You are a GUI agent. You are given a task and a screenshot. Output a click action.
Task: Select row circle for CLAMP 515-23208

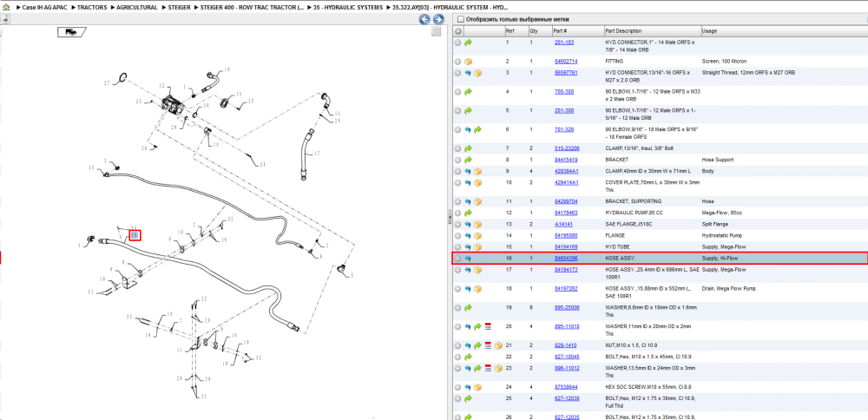tap(457, 148)
